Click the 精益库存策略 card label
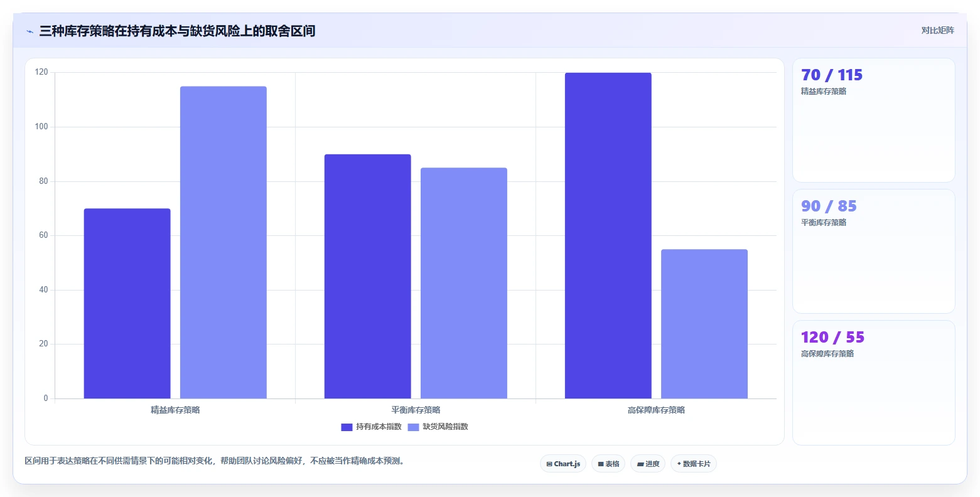 pos(824,92)
